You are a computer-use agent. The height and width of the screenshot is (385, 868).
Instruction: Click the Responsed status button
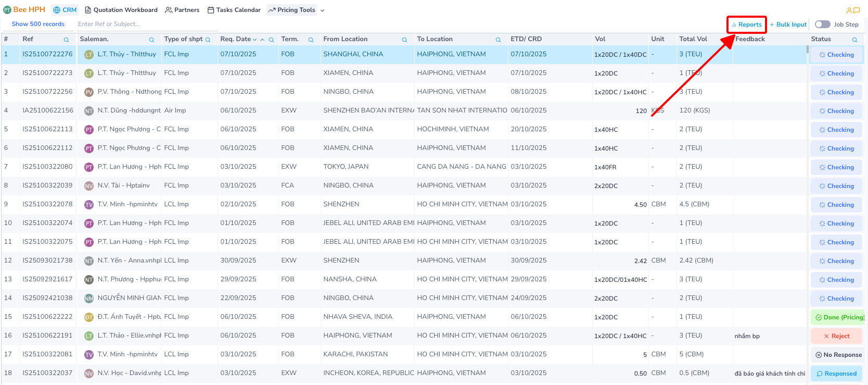[836, 374]
